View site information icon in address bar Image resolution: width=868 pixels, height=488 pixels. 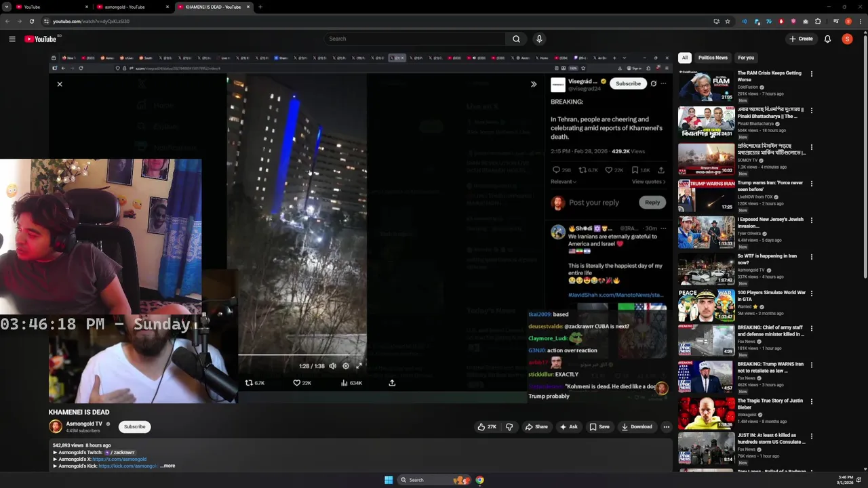click(x=46, y=21)
